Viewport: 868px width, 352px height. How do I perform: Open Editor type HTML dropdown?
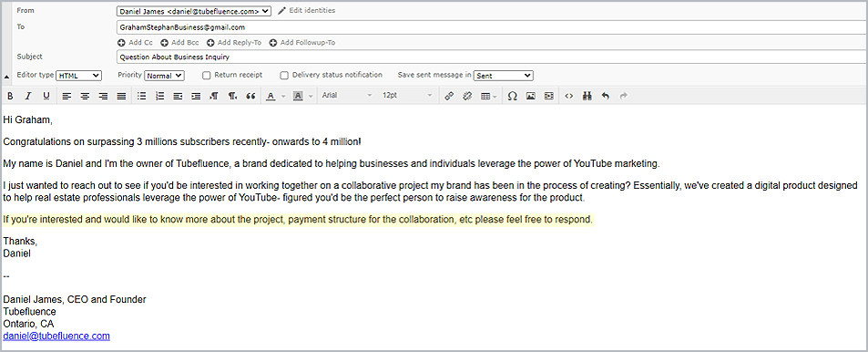click(x=79, y=76)
